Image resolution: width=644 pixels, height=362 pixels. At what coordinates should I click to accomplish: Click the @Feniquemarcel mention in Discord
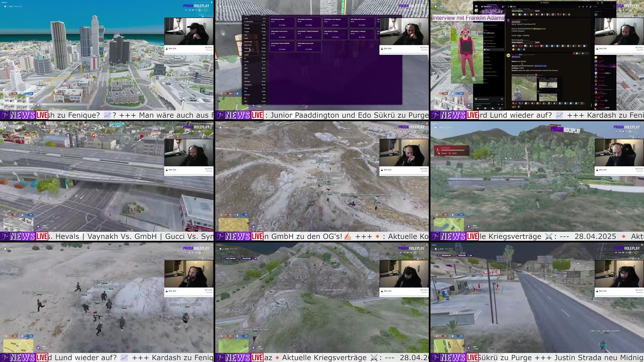tap(539, 29)
